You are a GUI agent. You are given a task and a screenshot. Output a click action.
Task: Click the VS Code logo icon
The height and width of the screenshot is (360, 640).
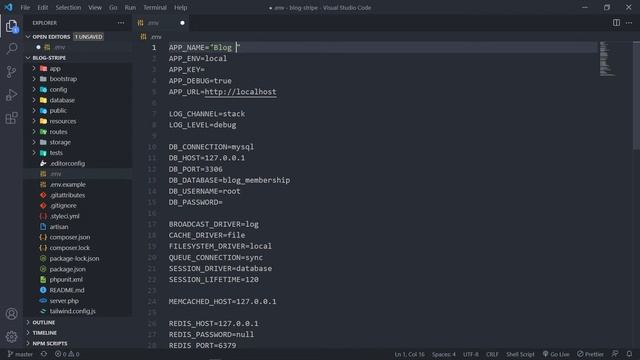point(9,7)
